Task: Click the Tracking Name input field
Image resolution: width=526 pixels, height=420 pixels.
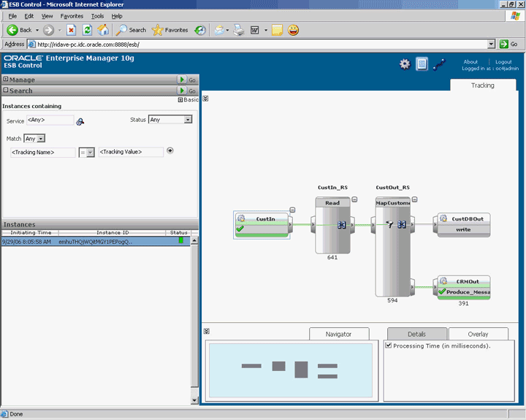Action: [42, 153]
